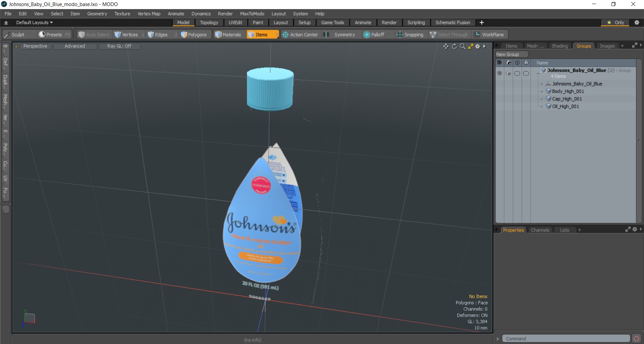This screenshot has width=644, height=344.
Task: Click the viewport rotate icon
Action: 454,46
